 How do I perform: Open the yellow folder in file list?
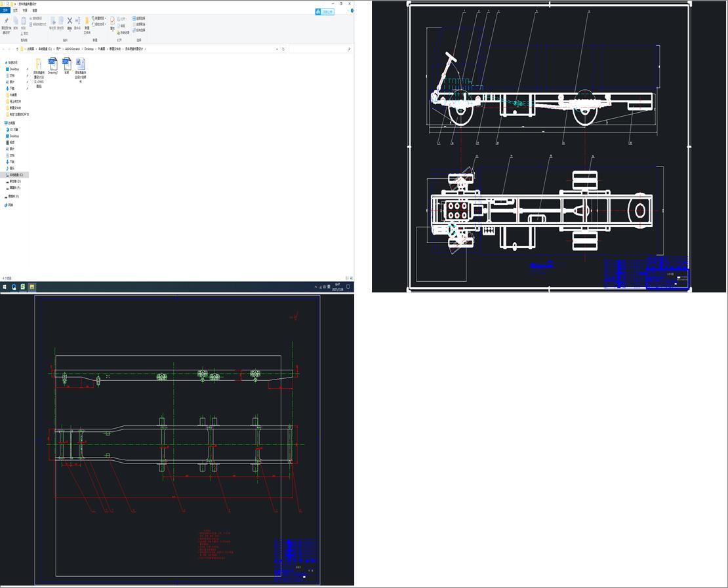(39, 72)
